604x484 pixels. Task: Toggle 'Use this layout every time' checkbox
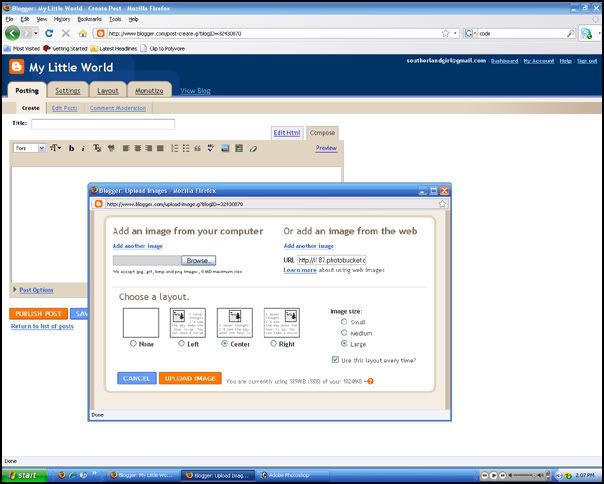[335, 360]
